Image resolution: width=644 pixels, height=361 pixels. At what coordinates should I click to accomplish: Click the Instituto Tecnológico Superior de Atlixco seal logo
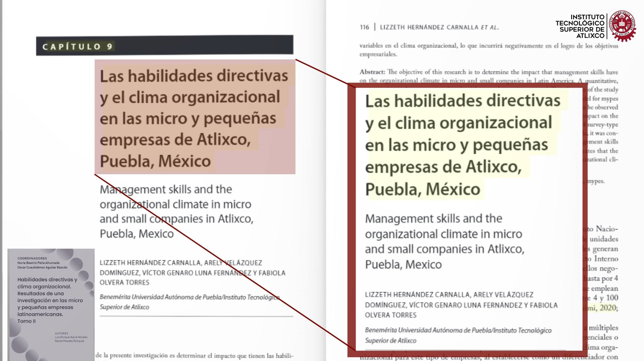click(623, 26)
